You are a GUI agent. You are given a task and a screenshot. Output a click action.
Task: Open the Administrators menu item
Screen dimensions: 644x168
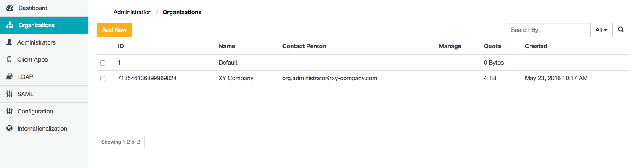click(x=36, y=42)
